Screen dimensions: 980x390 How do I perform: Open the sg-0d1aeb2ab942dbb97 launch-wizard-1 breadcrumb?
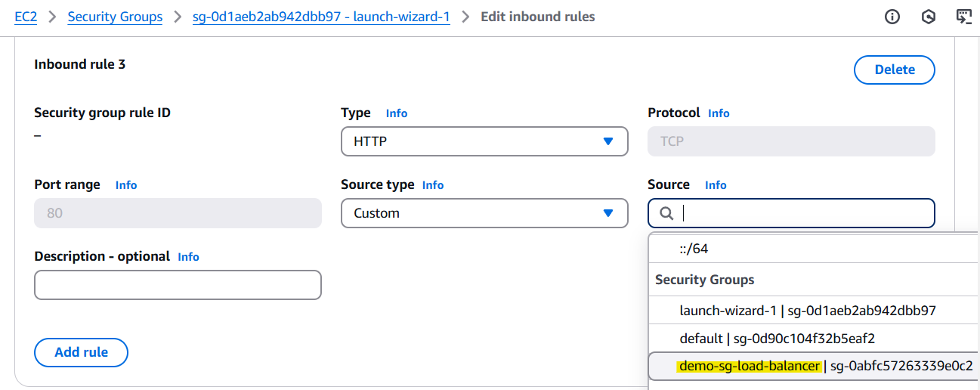322,17
